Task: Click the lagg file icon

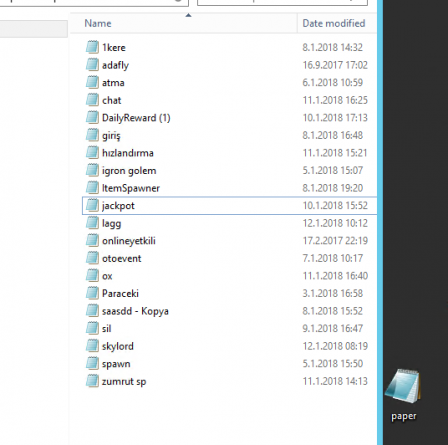Action: (x=92, y=223)
